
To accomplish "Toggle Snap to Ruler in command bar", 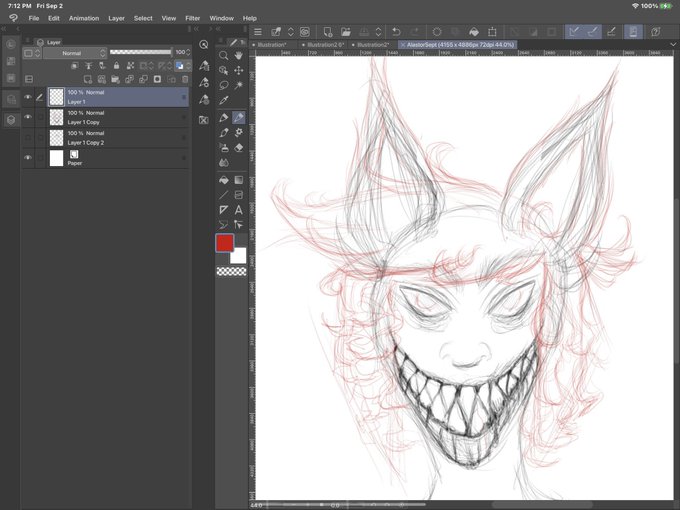I will 574,32.
